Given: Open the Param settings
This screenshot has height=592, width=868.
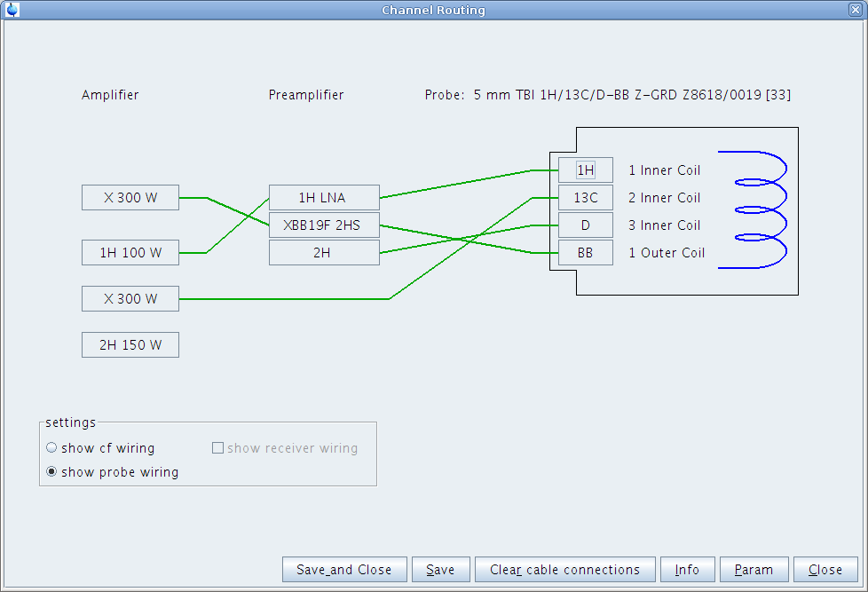Looking at the screenshot, I should [753, 570].
